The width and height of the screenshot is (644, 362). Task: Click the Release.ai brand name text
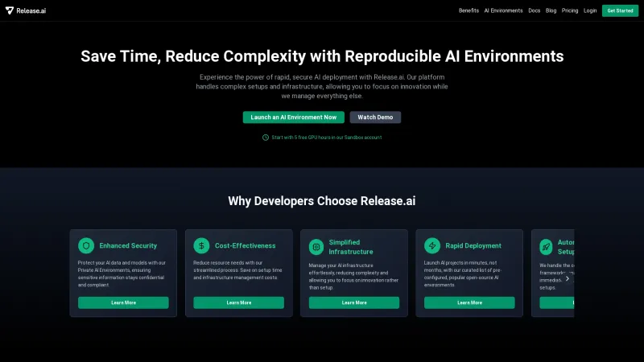[x=31, y=10]
